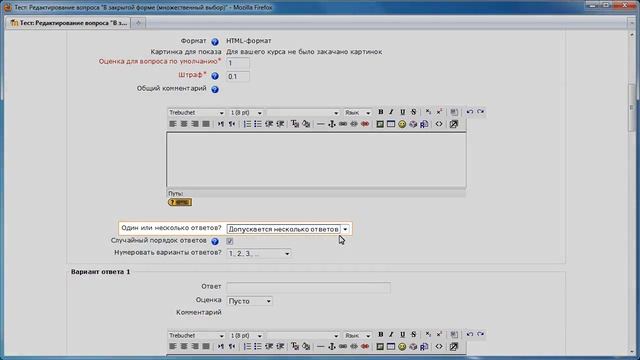Toggle bold in answer 1 comment editor
This screenshot has width=640, height=360.
click(380, 334)
